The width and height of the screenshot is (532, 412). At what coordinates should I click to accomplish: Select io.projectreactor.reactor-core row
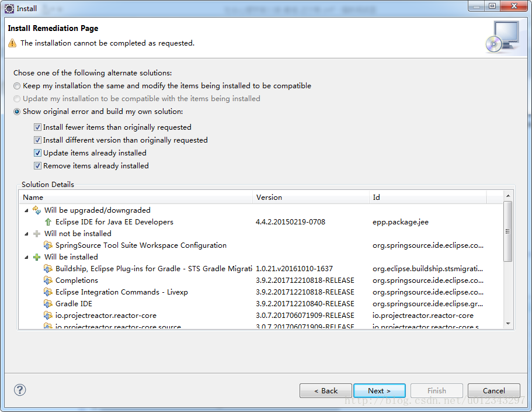(x=261, y=316)
